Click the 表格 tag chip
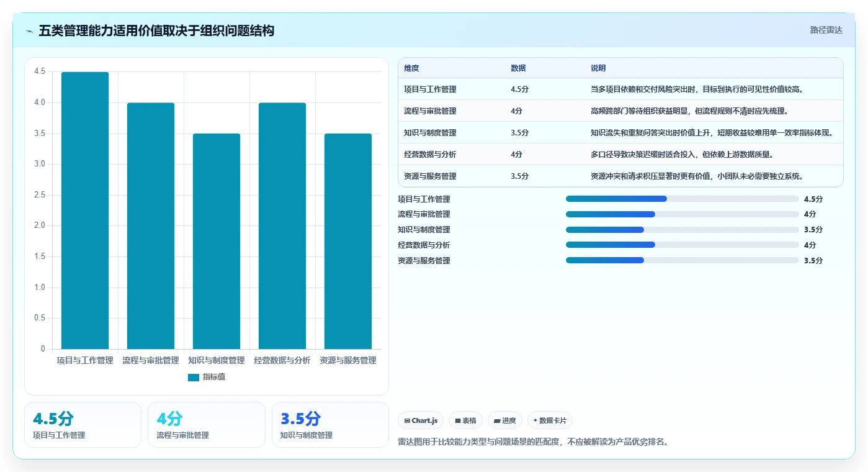The image size is (868, 472). (x=465, y=420)
